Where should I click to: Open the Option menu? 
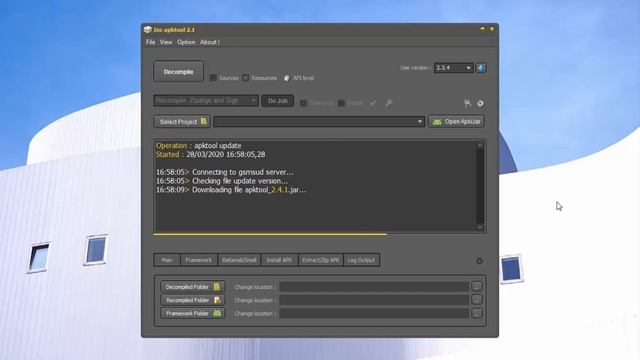(x=186, y=42)
